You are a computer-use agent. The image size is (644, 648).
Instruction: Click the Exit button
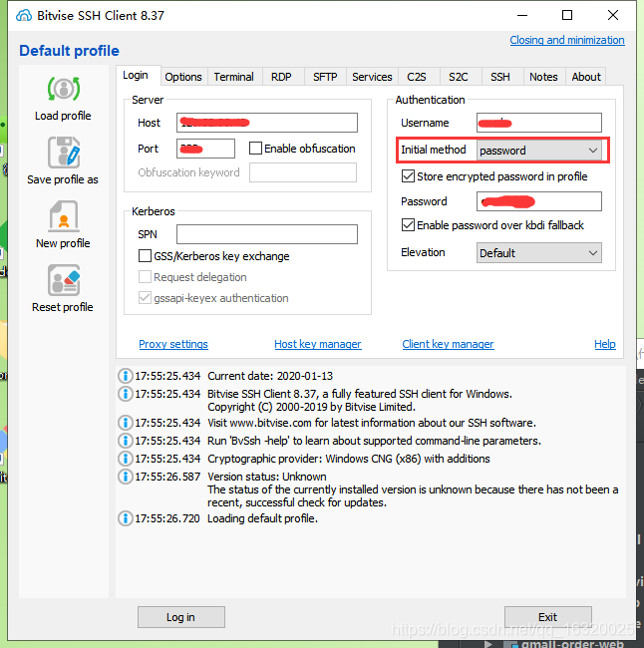click(x=547, y=617)
